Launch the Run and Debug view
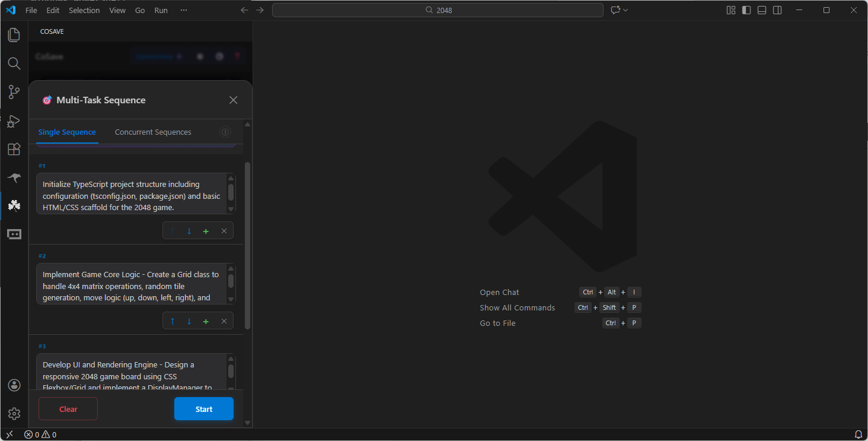This screenshot has width=868, height=441. pos(14,121)
